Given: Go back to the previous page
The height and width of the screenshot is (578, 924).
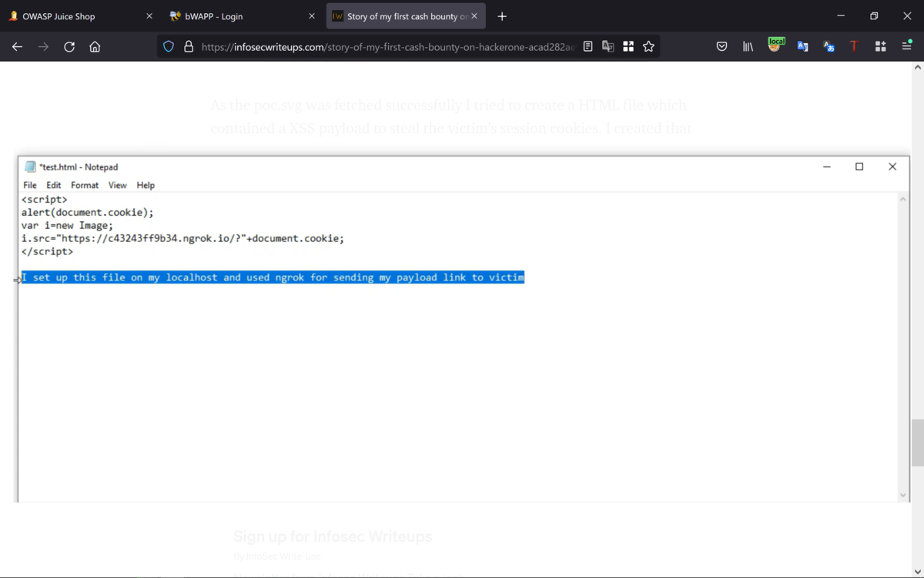Looking at the screenshot, I should click(17, 47).
